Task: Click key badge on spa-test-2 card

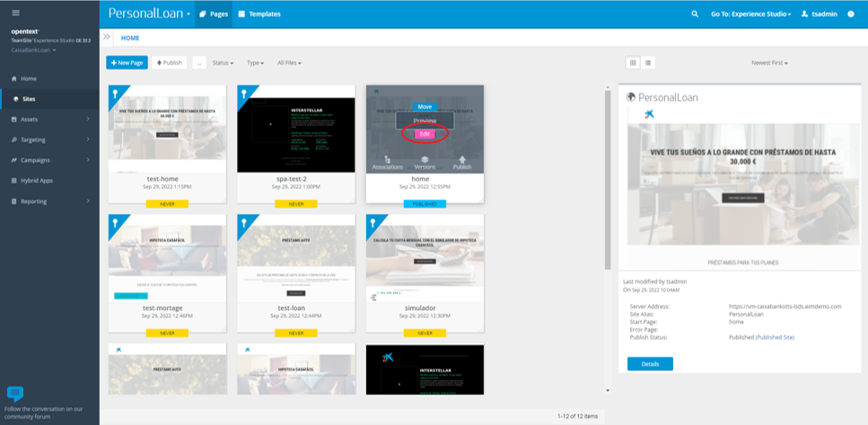Action: (x=245, y=93)
